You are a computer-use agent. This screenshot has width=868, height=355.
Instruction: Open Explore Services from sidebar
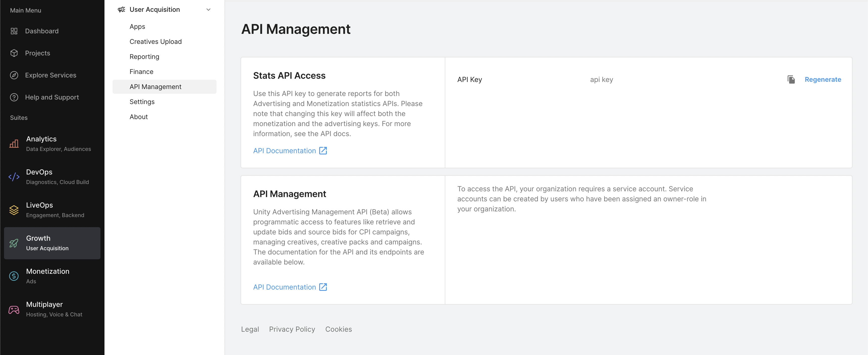[50, 75]
